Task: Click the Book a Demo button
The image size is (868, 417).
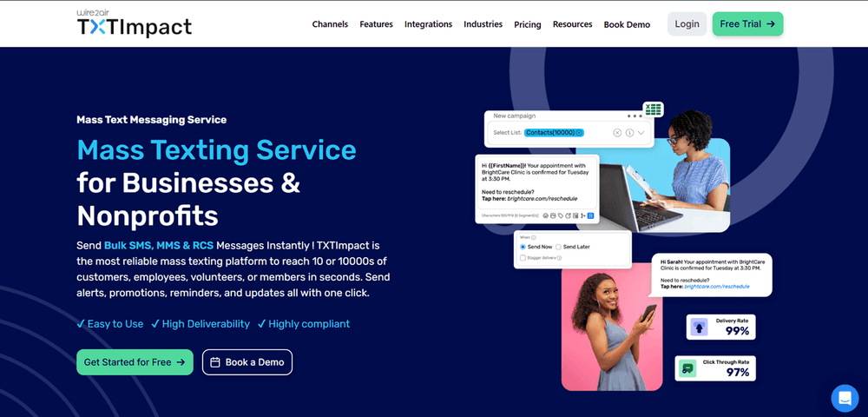Action: (x=247, y=362)
